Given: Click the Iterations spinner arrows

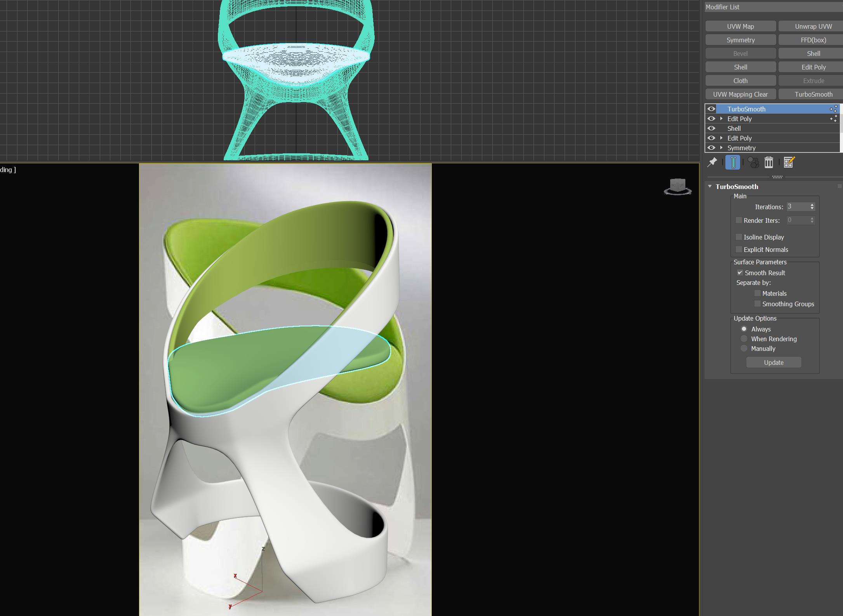Looking at the screenshot, I should pyautogui.click(x=812, y=206).
